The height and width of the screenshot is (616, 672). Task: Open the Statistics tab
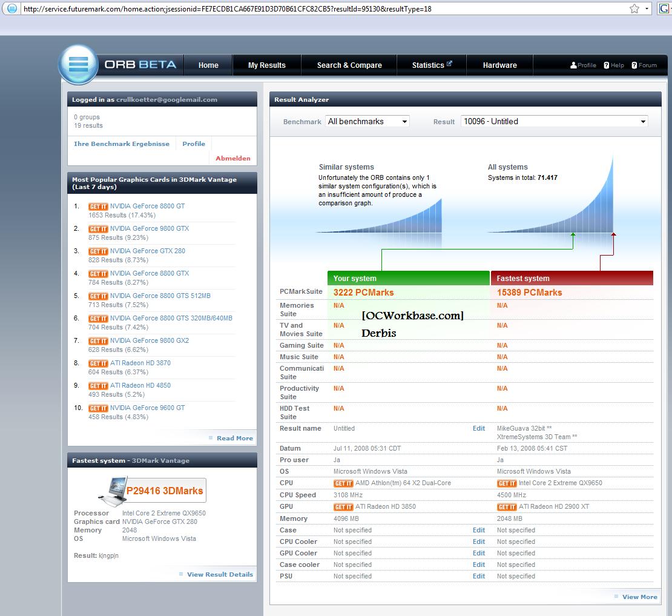pos(432,65)
